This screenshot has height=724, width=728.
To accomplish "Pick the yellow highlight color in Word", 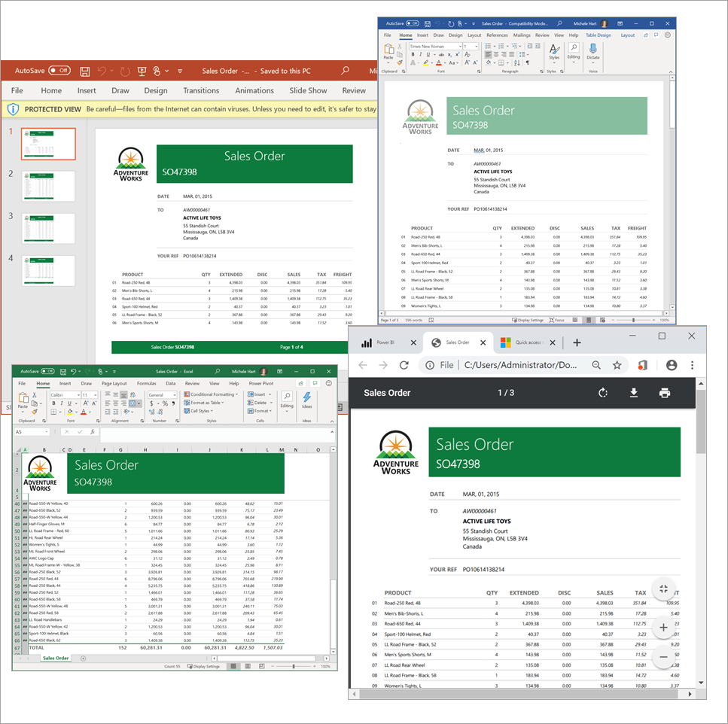I will coord(426,62).
